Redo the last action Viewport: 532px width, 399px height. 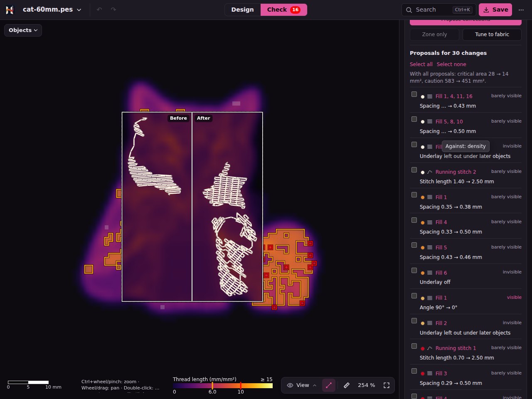(113, 10)
